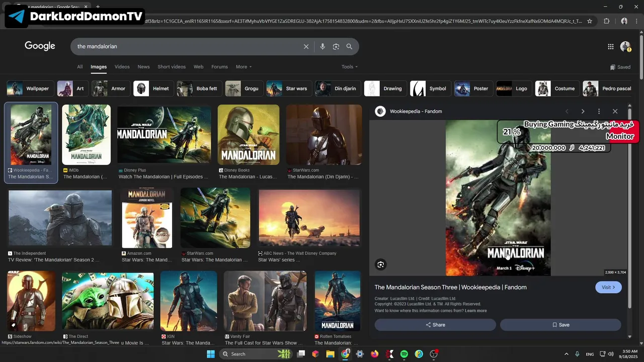Viewport: 644px width, 362px height.
Task: Open the Rotten Tomatoes image result
Action: (x=338, y=301)
